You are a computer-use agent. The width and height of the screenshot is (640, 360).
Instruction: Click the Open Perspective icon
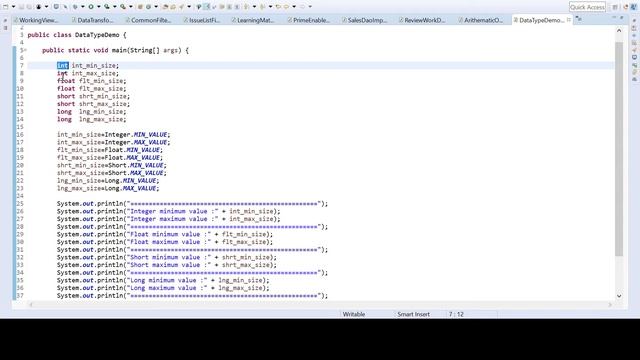(x=615, y=7)
